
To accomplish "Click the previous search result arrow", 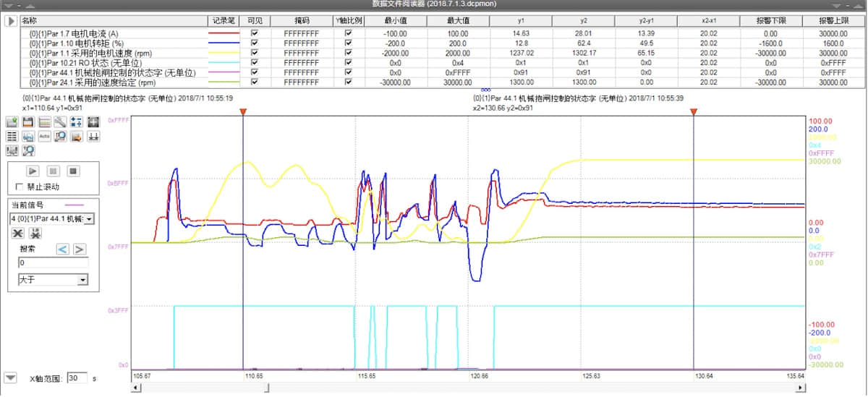I will tap(63, 249).
